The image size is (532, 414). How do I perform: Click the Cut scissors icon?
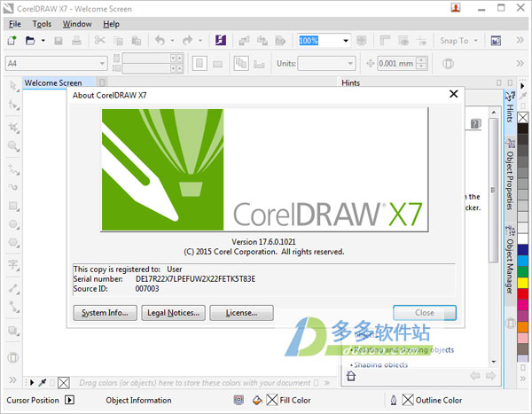pos(99,41)
